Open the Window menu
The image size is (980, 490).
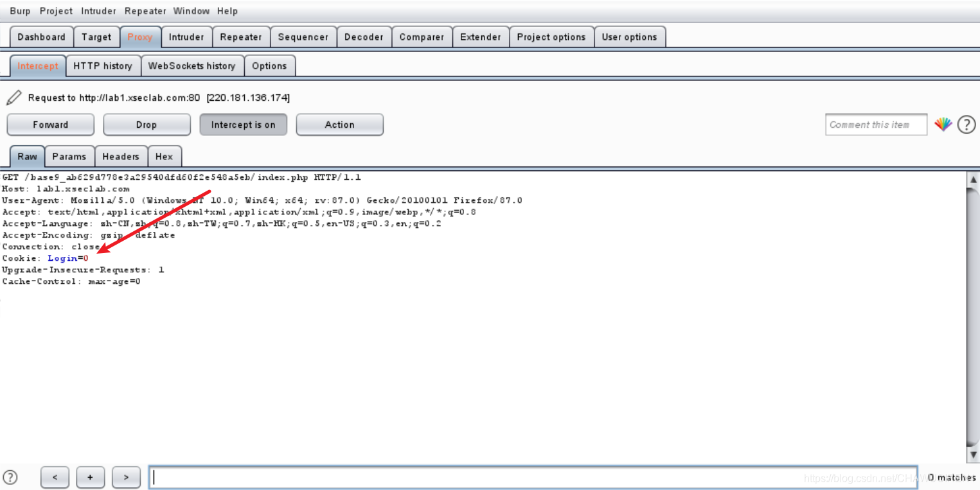192,11
